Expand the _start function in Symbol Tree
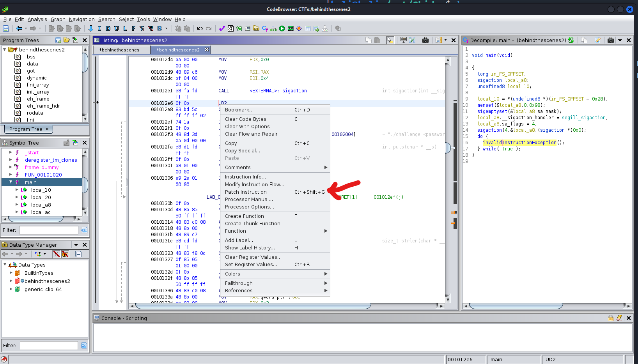The width and height of the screenshot is (638, 364). 11,152
